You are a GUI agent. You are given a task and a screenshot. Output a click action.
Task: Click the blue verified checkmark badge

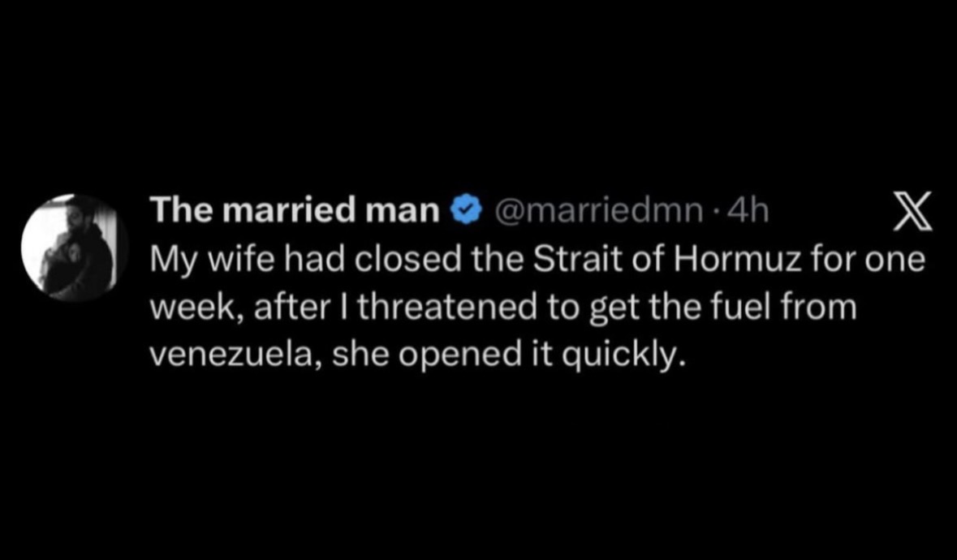[x=463, y=211]
